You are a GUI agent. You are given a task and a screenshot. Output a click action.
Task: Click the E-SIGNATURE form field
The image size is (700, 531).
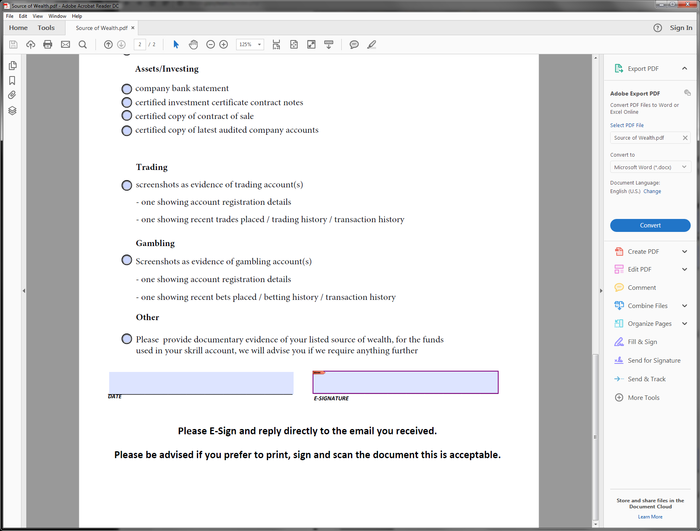click(405, 382)
